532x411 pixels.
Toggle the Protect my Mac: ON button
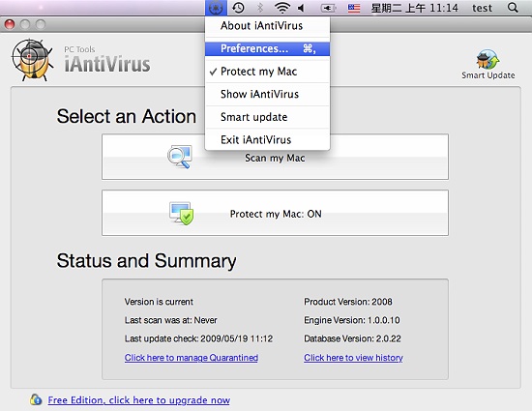pyautogui.click(x=275, y=213)
